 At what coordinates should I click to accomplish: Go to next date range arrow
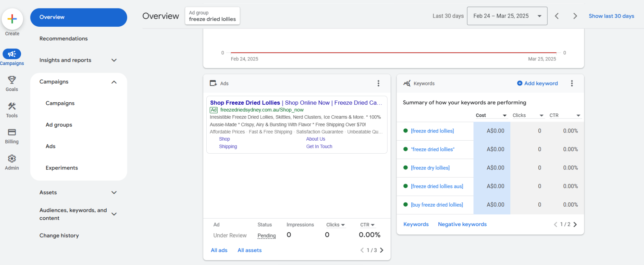[575, 16]
